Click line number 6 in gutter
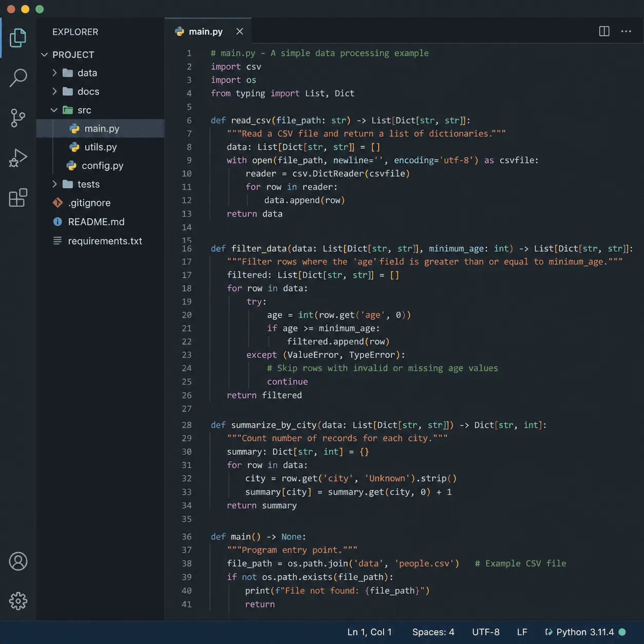This screenshot has width=644, height=644. (189, 120)
